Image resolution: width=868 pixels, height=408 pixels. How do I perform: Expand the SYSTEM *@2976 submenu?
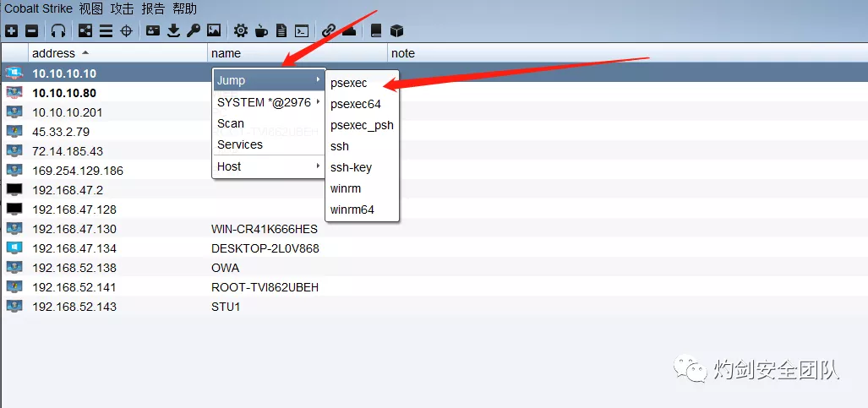269,102
